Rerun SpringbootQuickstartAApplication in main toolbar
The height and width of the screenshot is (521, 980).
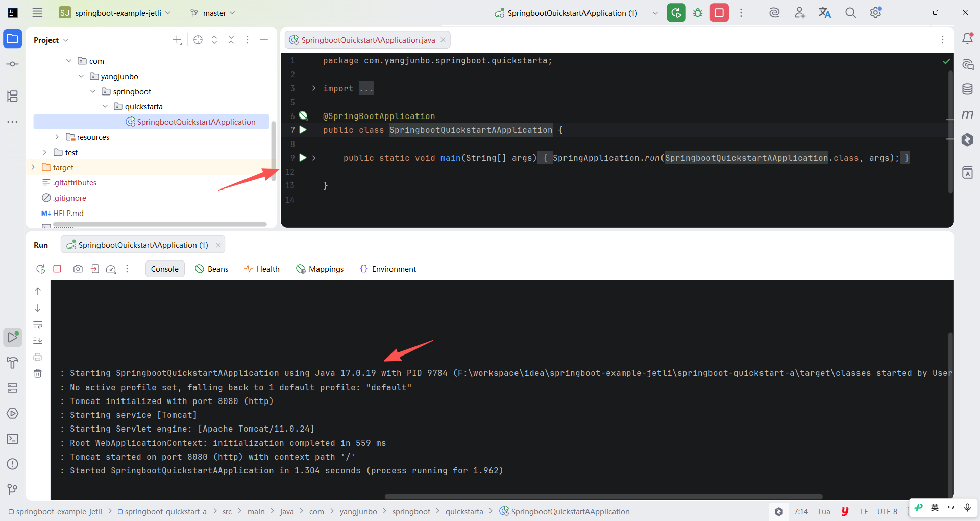676,13
